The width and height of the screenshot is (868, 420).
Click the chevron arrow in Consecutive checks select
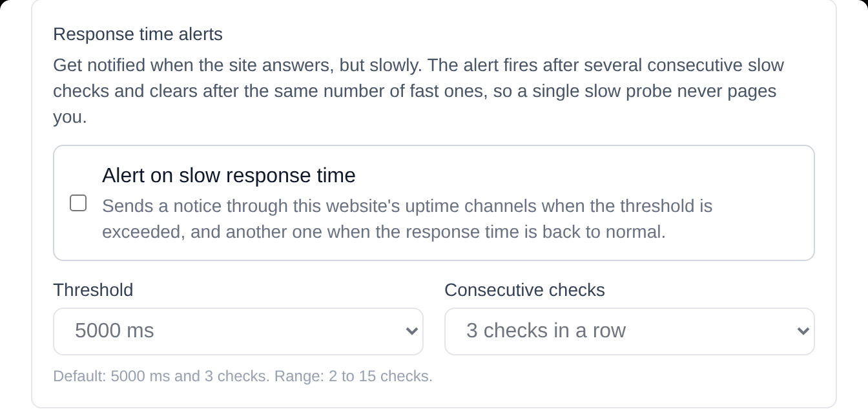803,331
